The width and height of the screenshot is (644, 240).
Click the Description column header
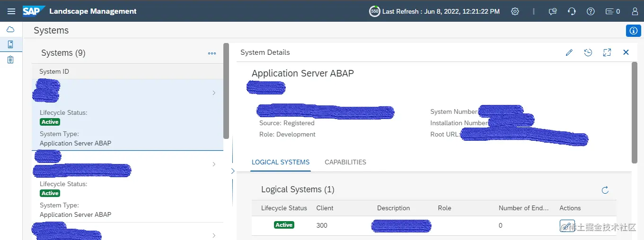[x=393, y=208]
